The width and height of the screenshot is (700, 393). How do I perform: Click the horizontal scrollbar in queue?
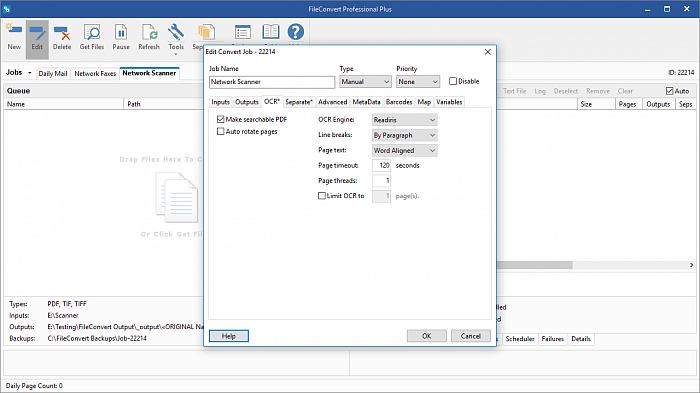(x=534, y=265)
